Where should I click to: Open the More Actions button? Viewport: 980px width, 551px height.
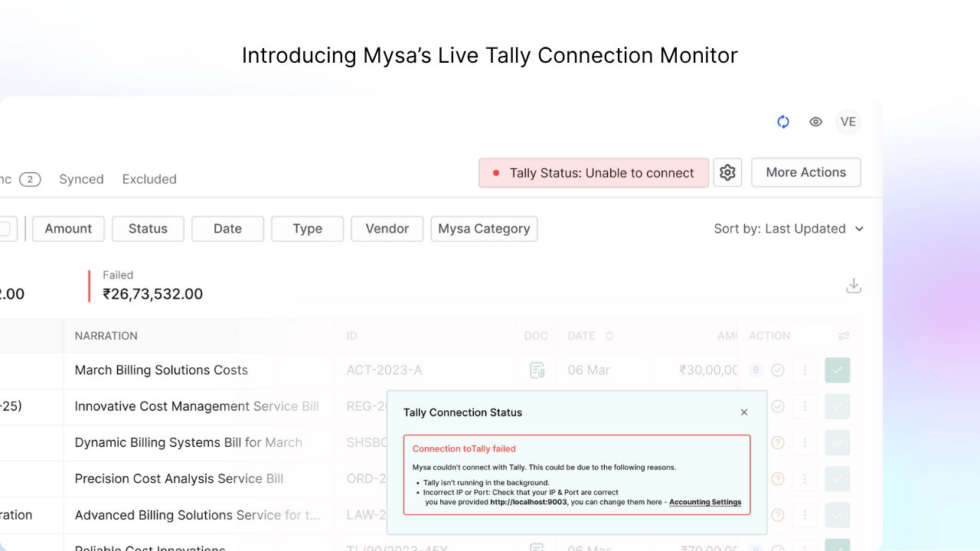pos(806,172)
